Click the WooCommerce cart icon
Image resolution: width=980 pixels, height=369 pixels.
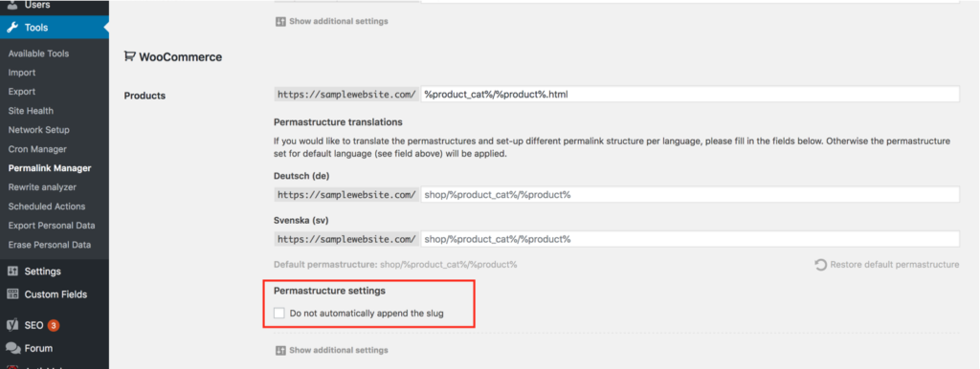129,56
